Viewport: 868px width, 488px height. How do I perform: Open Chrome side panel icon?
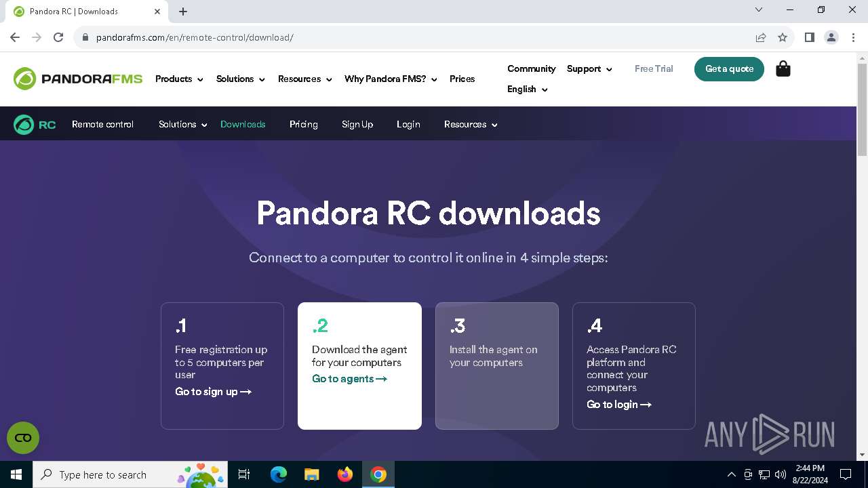pyautogui.click(x=809, y=37)
